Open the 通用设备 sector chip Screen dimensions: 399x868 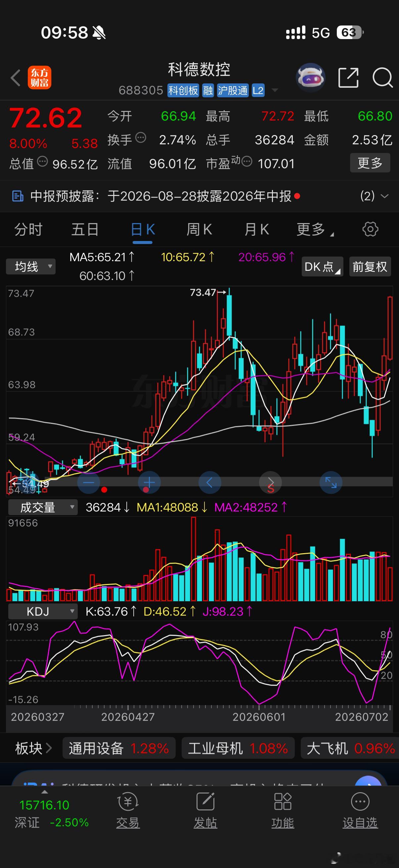point(119,748)
